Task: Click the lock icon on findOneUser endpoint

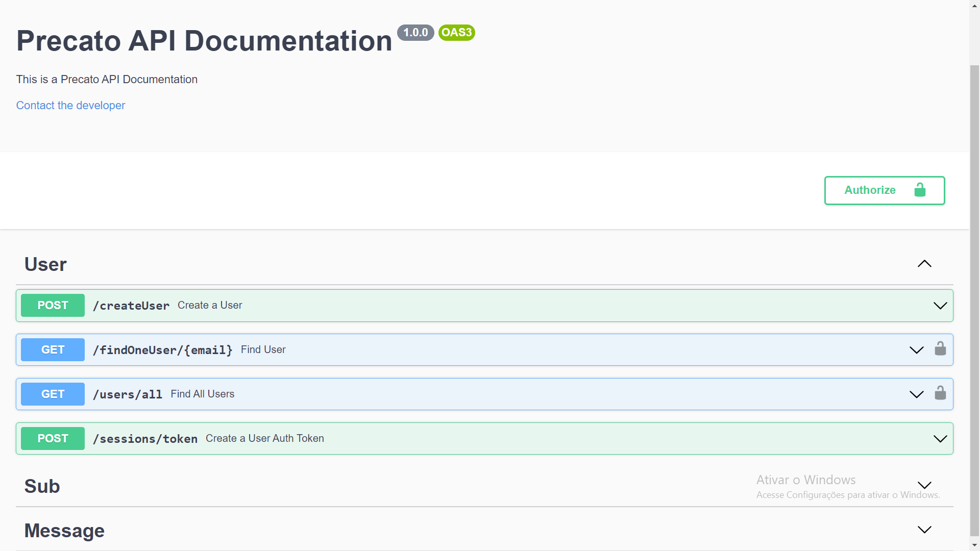Action: pyautogui.click(x=940, y=349)
